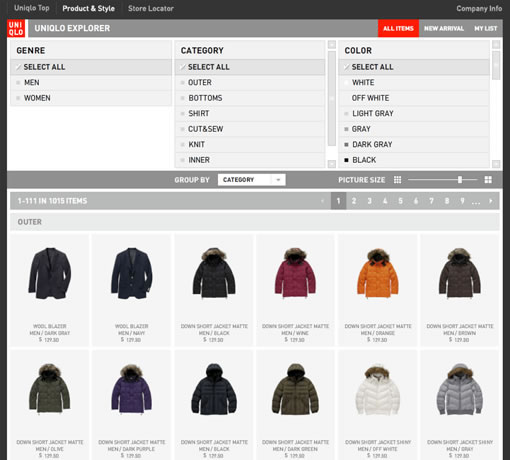
Task: Go to results page 6
Action: [x=416, y=201]
